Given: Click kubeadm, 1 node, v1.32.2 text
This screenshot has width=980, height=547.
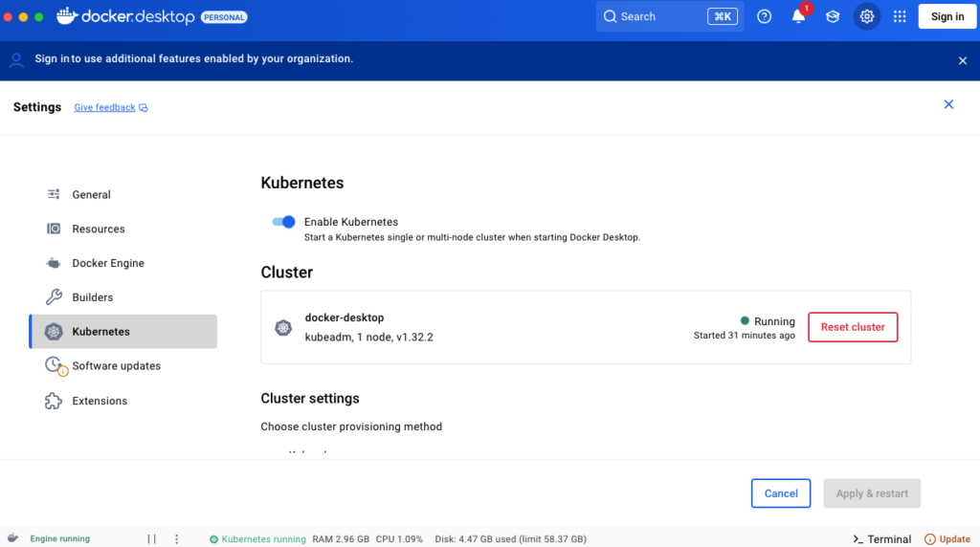Looking at the screenshot, I should point(368,338).
